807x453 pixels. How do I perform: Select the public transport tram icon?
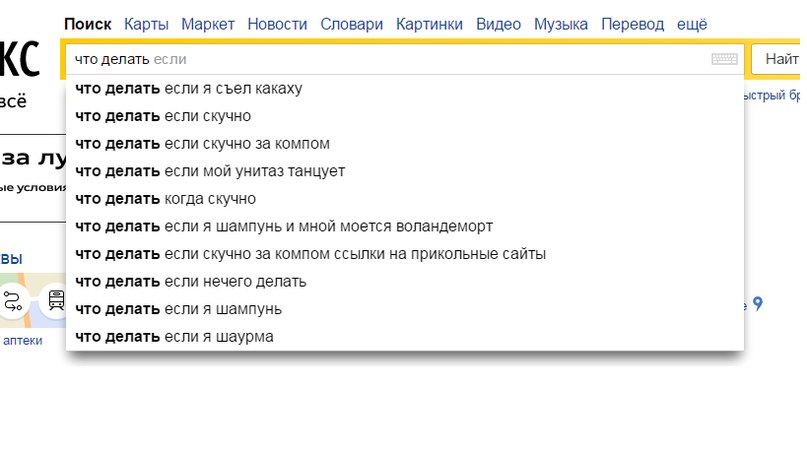click(56, 300)
